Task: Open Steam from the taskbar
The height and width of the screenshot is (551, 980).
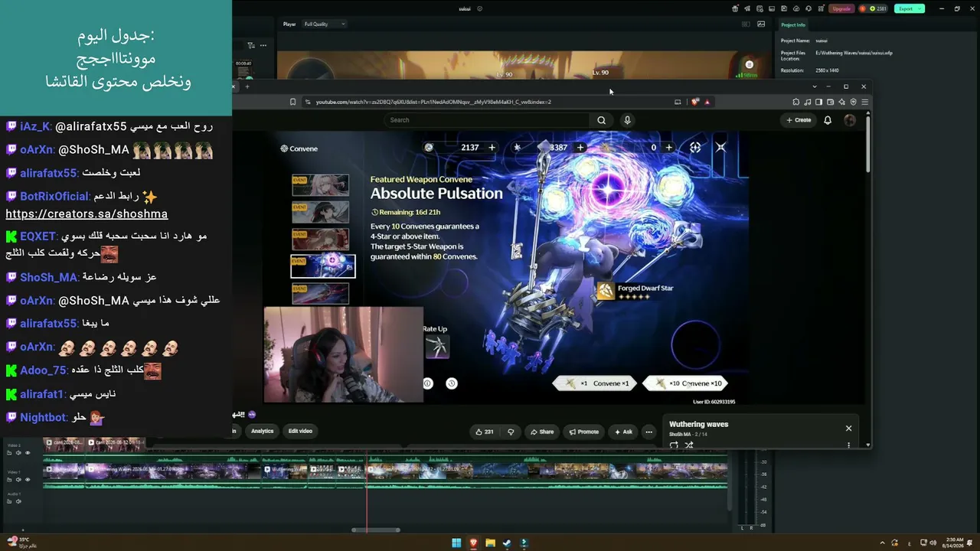Action: click(507, 543)
